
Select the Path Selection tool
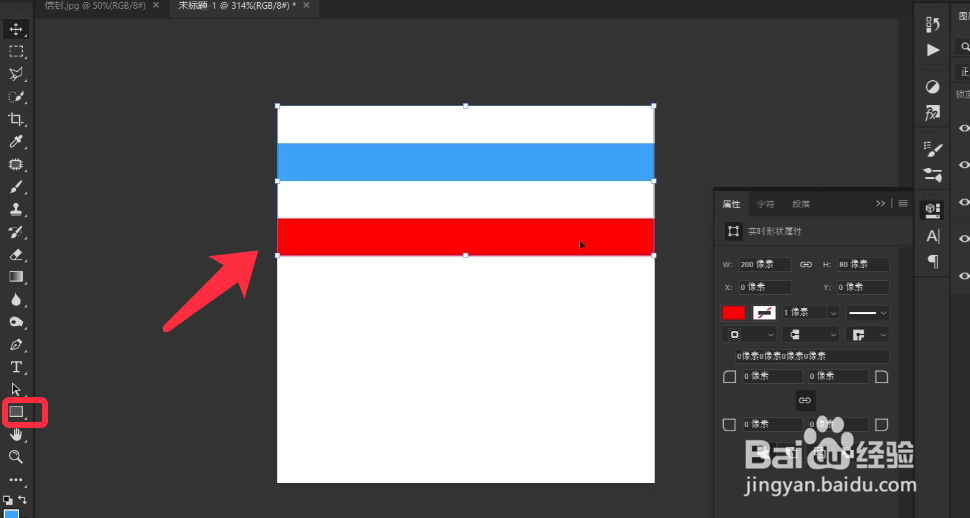coord(16,389)
